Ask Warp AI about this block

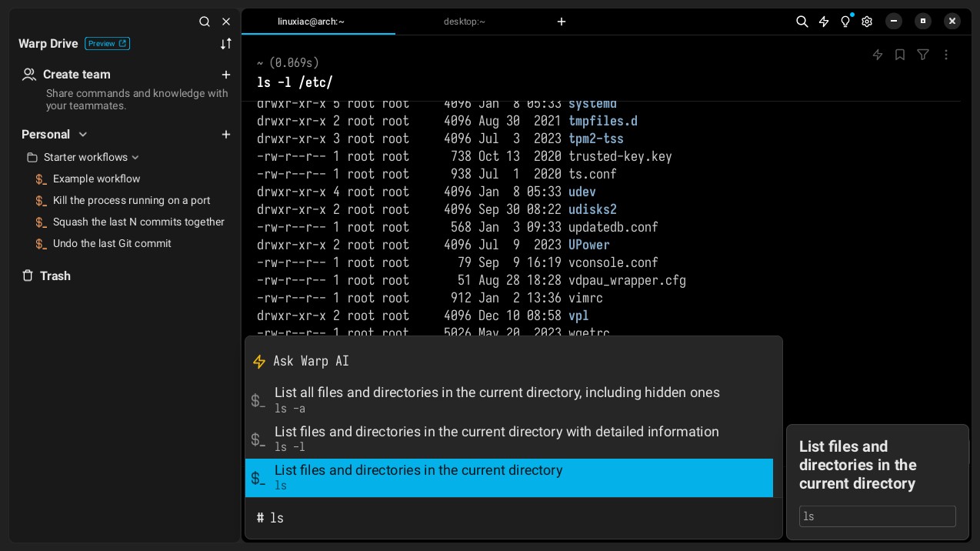(x=878, y=55)
